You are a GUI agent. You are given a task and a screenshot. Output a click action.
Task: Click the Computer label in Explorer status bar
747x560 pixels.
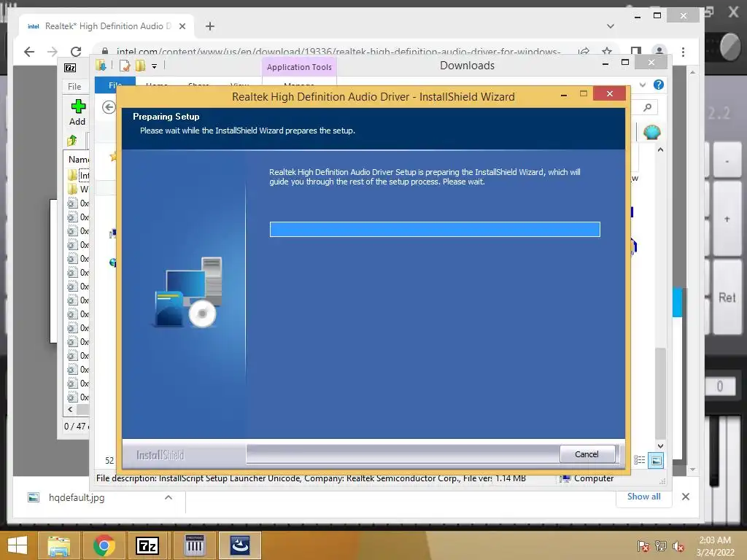[594, 478]
